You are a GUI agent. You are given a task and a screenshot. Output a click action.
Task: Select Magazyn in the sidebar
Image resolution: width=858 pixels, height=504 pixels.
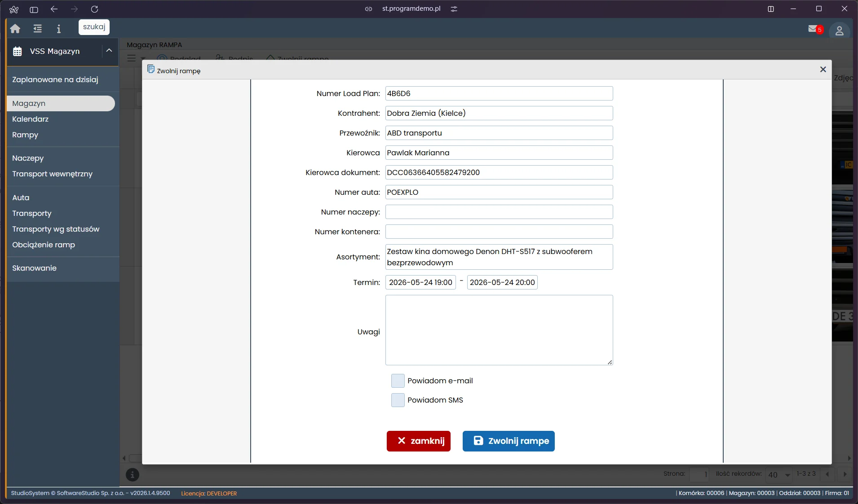[61, 103]
